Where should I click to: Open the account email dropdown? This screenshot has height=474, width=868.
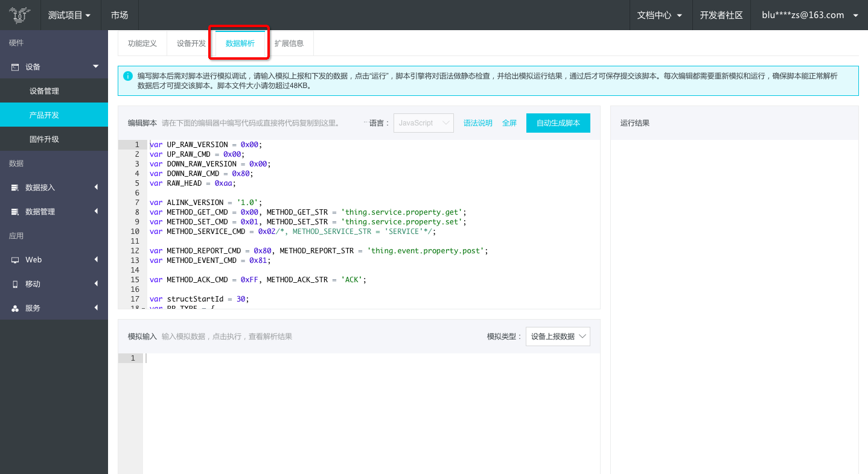click(809, 15)
